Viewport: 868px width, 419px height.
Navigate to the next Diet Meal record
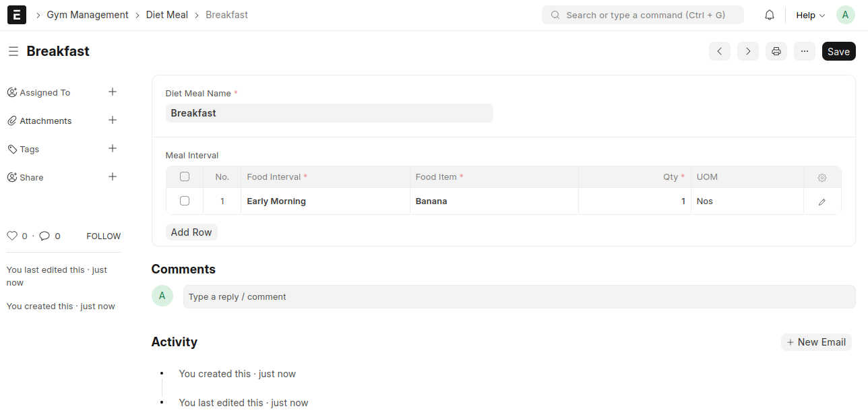click(747, 51)
